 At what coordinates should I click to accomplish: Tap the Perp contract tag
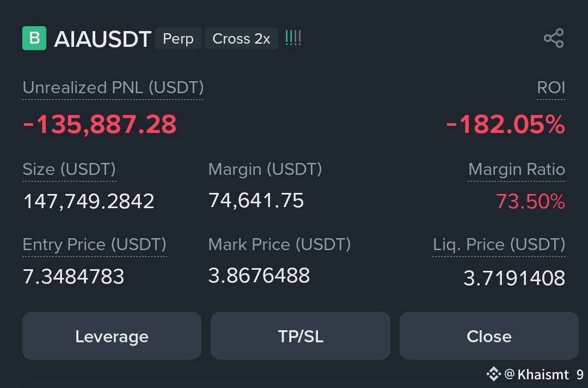[178, 39]
